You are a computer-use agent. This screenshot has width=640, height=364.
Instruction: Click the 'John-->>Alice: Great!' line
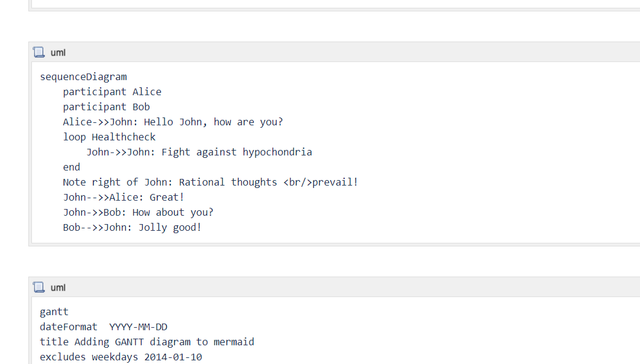pos(124,197)
